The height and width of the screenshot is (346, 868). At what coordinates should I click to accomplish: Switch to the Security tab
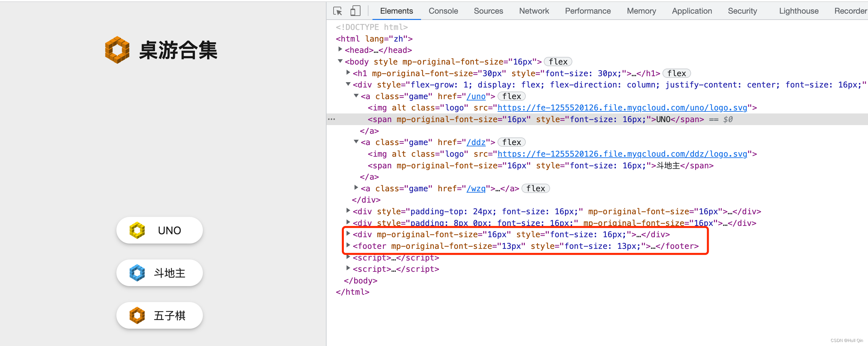[x=742, y=11]
